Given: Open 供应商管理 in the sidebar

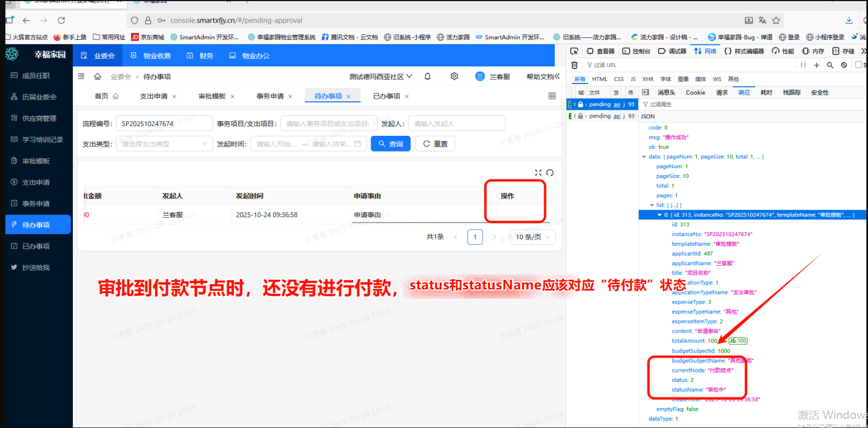Looking at the screenshot, I should coord(39,119).
